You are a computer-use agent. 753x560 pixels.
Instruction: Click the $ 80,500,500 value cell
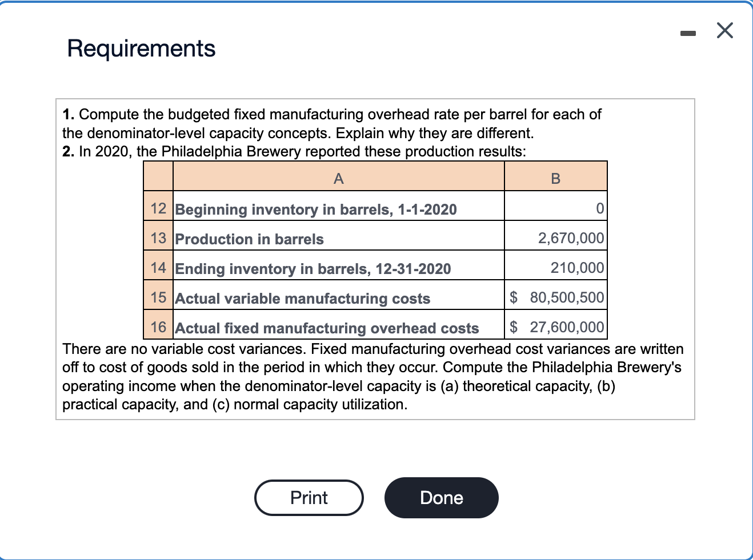(555, 297)
